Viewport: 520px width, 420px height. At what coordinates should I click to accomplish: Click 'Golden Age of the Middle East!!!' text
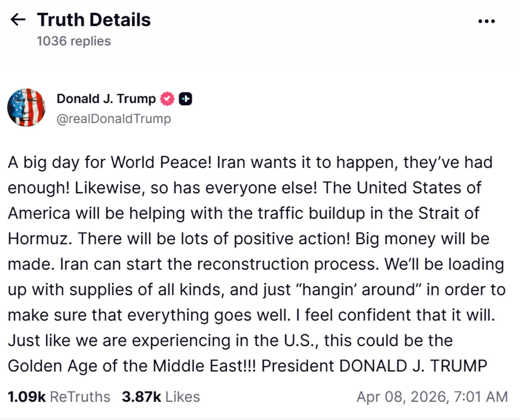(x=132, y=366)
